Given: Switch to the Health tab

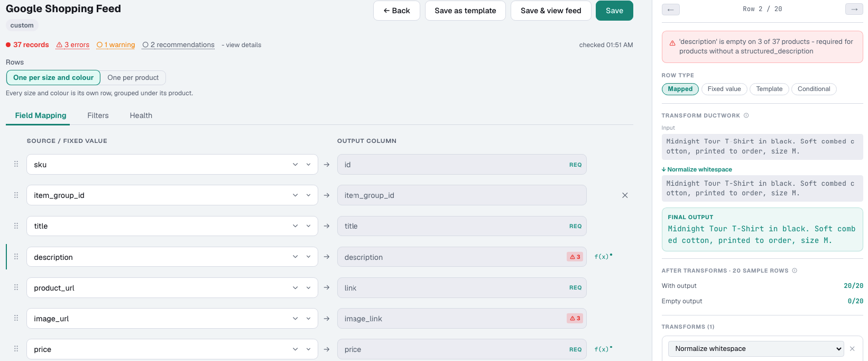Looking at the screenshot, I should [141, 115].
